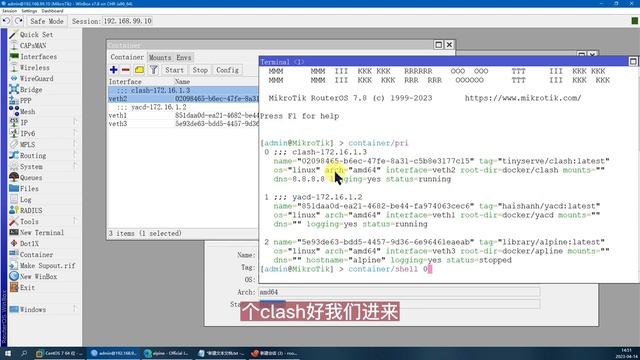The width and height of the screenshot is (640, 360).
Task: Open the Wireless menu item
Action: 35,68
